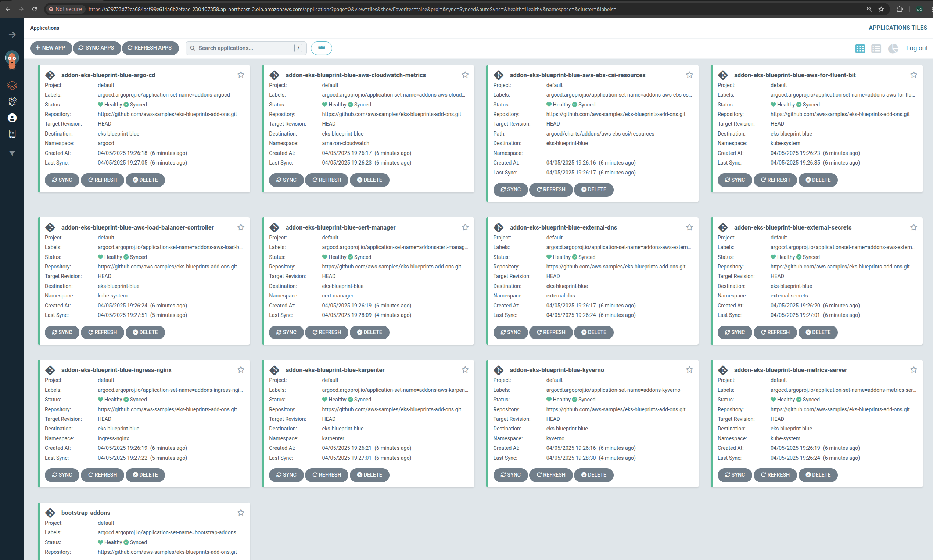The height and width of the screenshot is (560, 933).
Task: Open browser zoom magnifier icon
Action: click(x=869, y=9)
